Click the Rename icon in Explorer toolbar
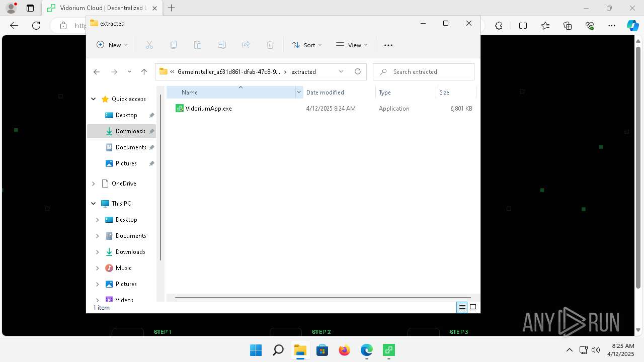Image resolution: width=644 pixels, height=362 pixels. click(x=222, y=45)
